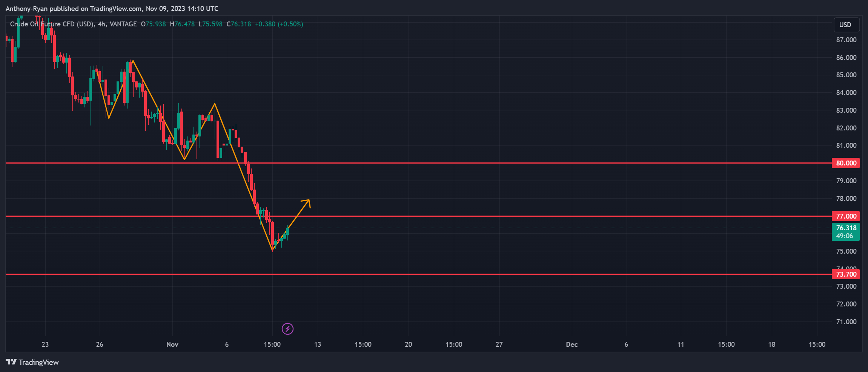Click the 79.000 price axis label
The image size is (868, 372).
846,181
